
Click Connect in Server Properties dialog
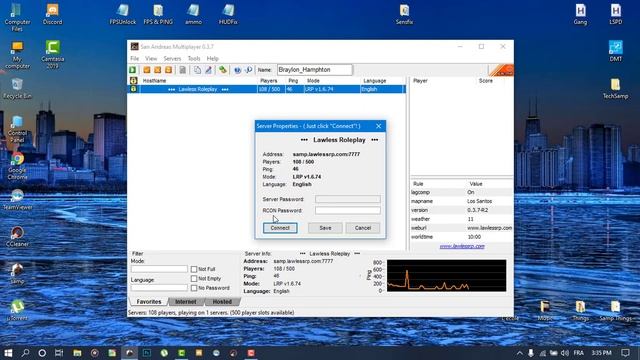[x=280, y=228]
